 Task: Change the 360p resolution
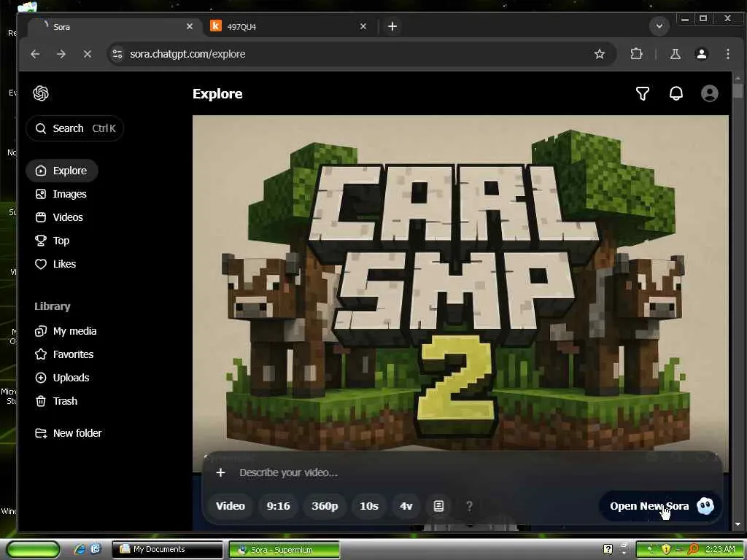(325, 506)
